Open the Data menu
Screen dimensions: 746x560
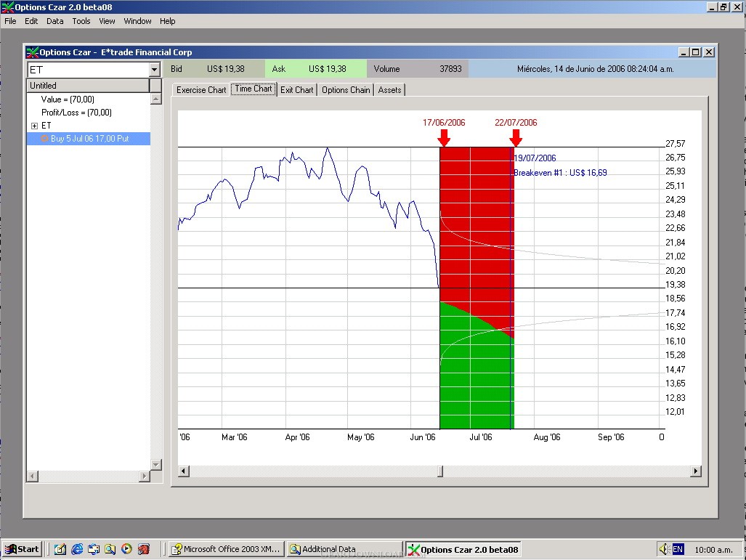[x=54, y=21]
